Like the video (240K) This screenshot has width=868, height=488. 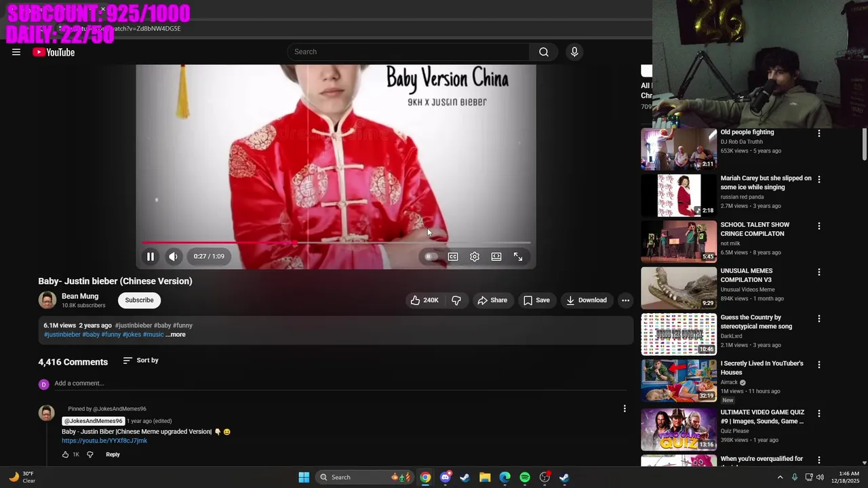coord(424,300)
